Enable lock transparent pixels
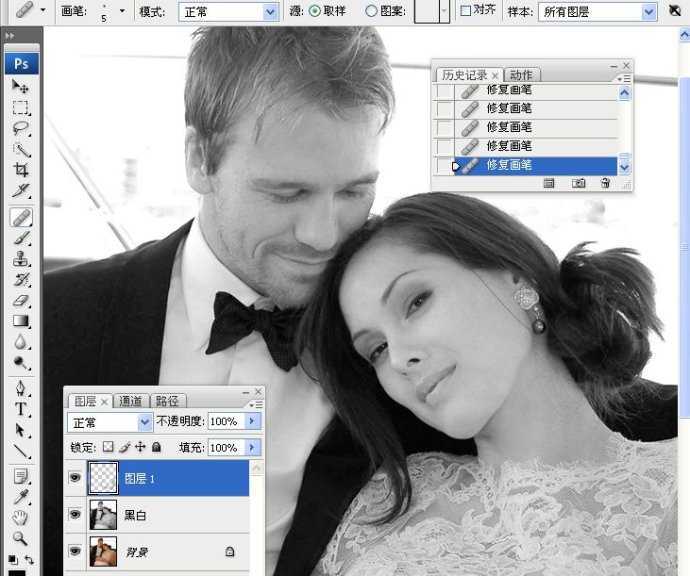 pyautogui.click(x=108, y=447)
